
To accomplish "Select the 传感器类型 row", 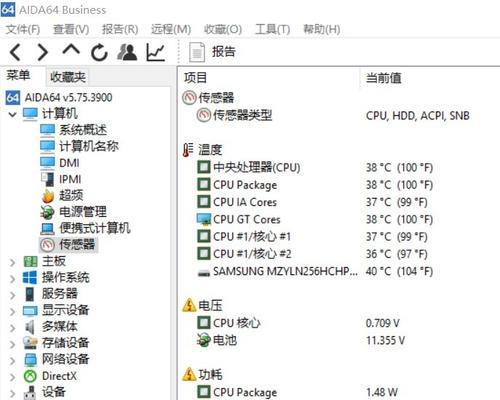I will (x=333, y=115).
